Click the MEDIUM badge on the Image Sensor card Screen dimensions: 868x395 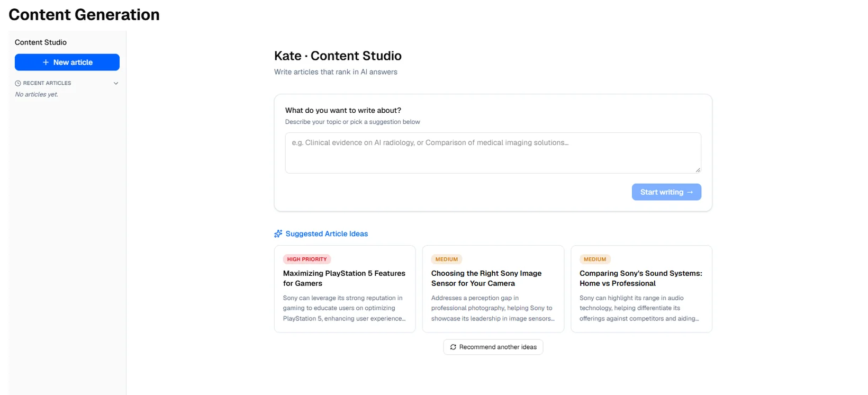click(x=447, y=259)
